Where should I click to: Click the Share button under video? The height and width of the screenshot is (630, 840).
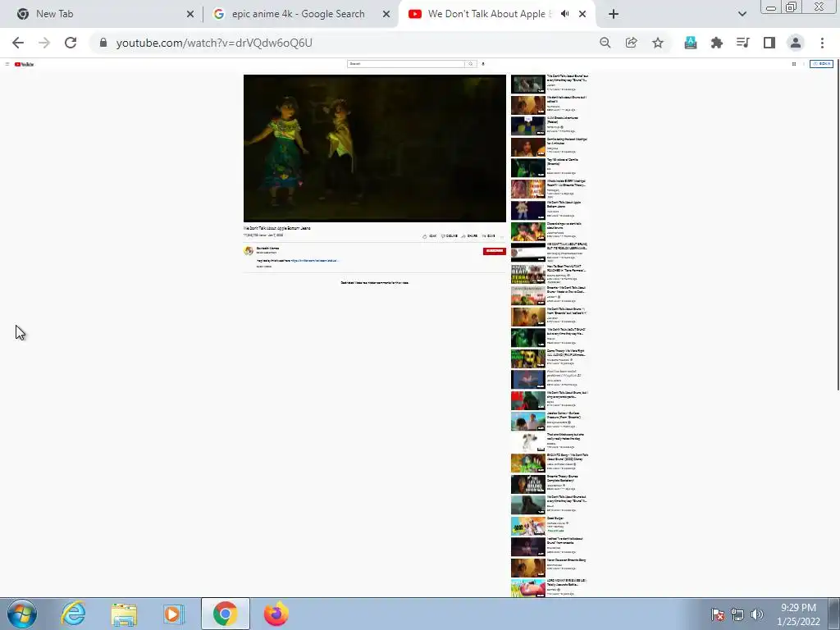pos(469,235)
